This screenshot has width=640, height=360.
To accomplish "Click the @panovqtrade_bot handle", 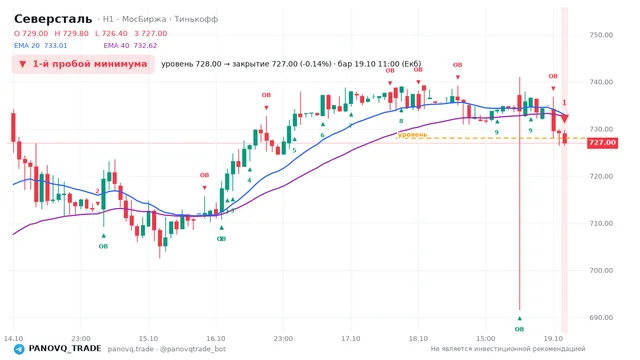I will pos(193,349).
